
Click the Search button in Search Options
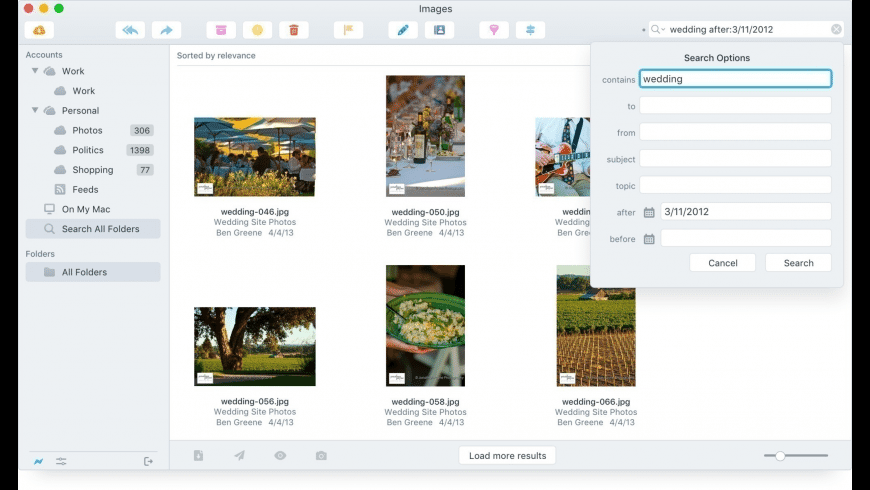[x=798, y=263]
